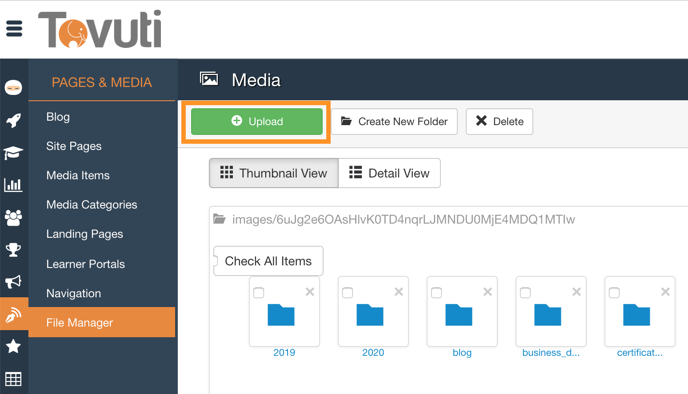Remove the 2020 folder using its X
The height and width of the screenshot is (394, 688).
pyautogui.click(x=398, y=292)
